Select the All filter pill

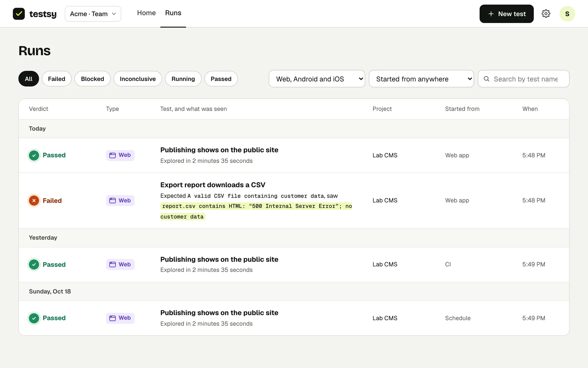coord(28,79)
